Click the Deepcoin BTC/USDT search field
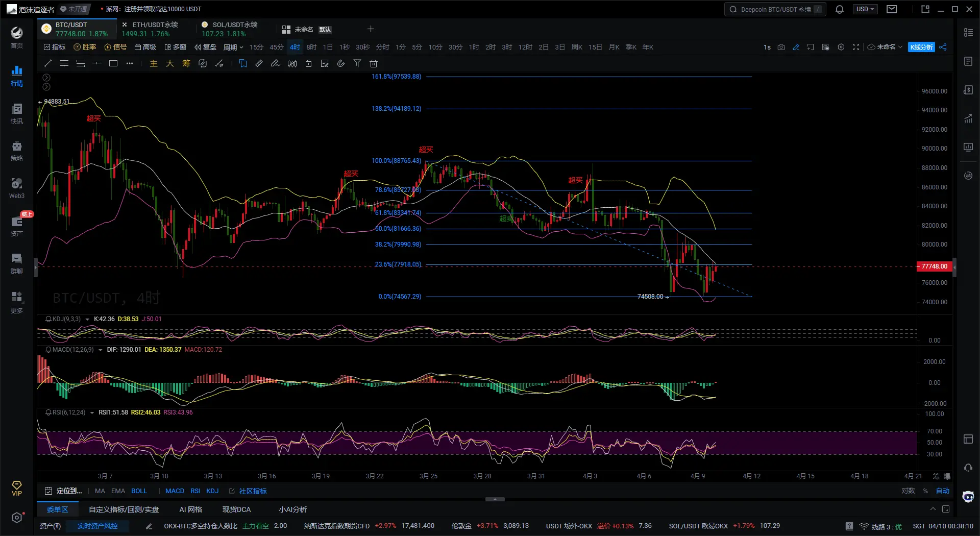 pyautogui.click(x=774, y=9)
